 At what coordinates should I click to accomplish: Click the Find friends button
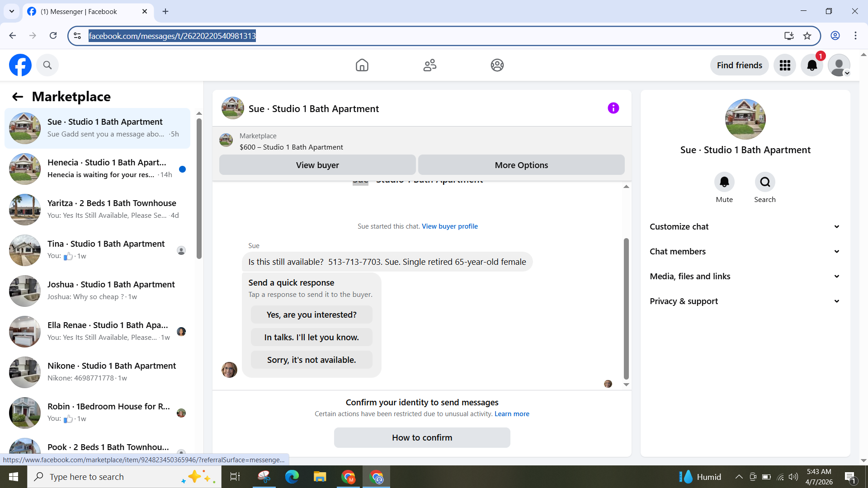(739, 65)
